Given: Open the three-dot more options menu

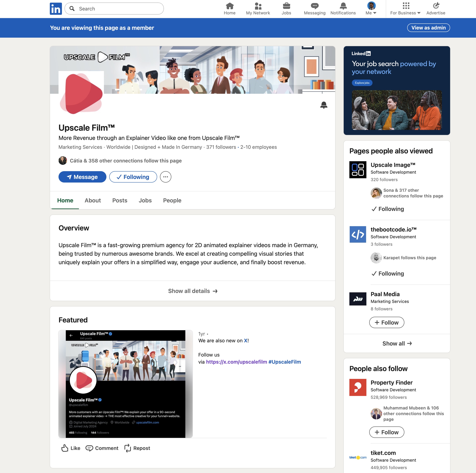Looking at the screenshot, I should point(166,177).
